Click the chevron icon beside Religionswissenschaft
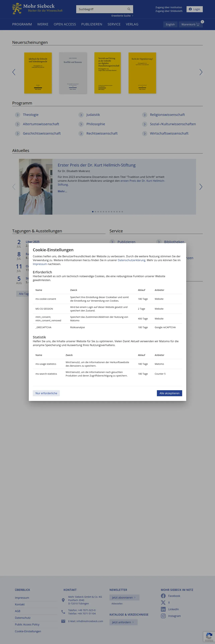The width and height of the screenshot is (215, 644). 145,115
